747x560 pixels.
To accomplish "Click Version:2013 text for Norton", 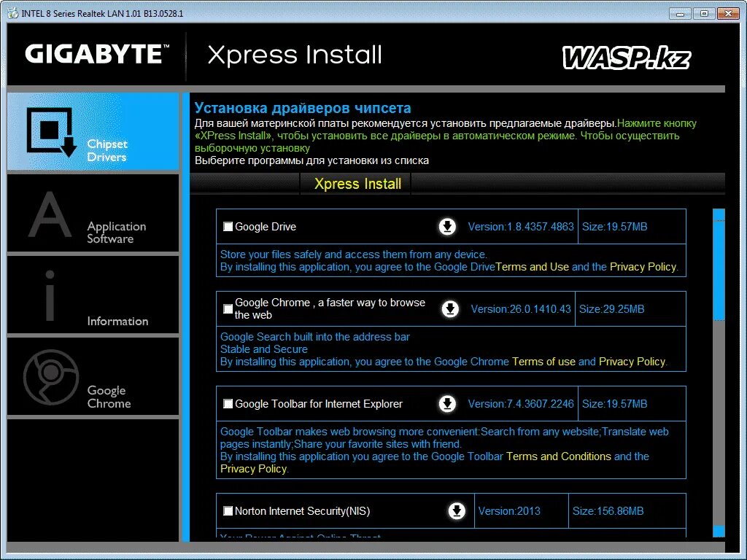I will tap(509, 511).
